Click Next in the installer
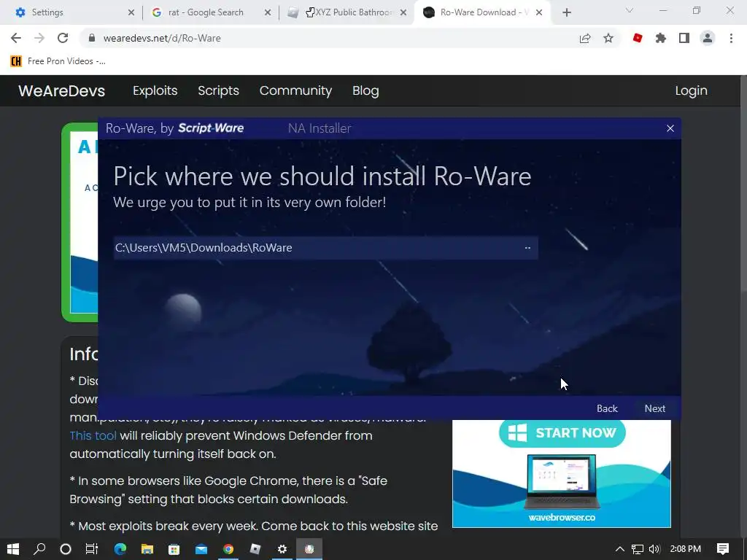This screenshot has height=560, width=747. click(x=654, y=408)
